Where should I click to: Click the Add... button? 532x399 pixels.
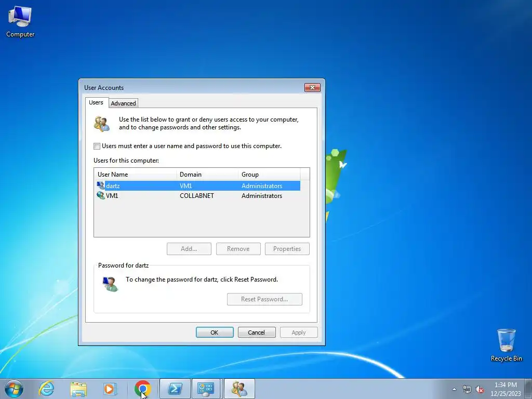189,249
